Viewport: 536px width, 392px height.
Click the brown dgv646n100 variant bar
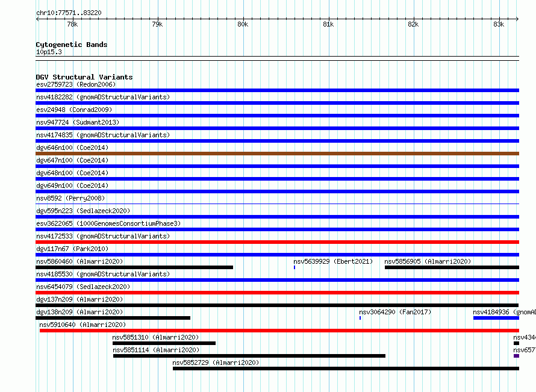[x=277, y=154]
